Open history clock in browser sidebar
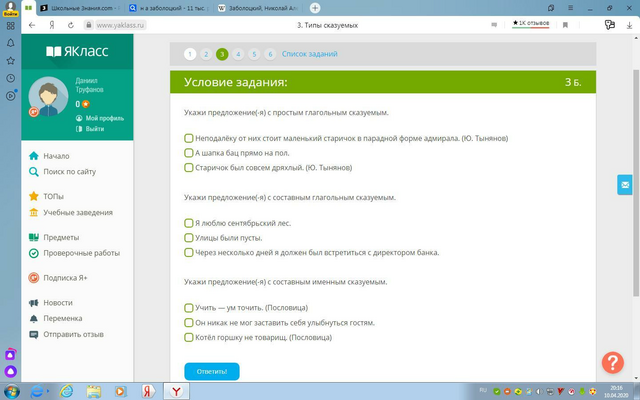The image size is (640, 400). tap(11, 78)
